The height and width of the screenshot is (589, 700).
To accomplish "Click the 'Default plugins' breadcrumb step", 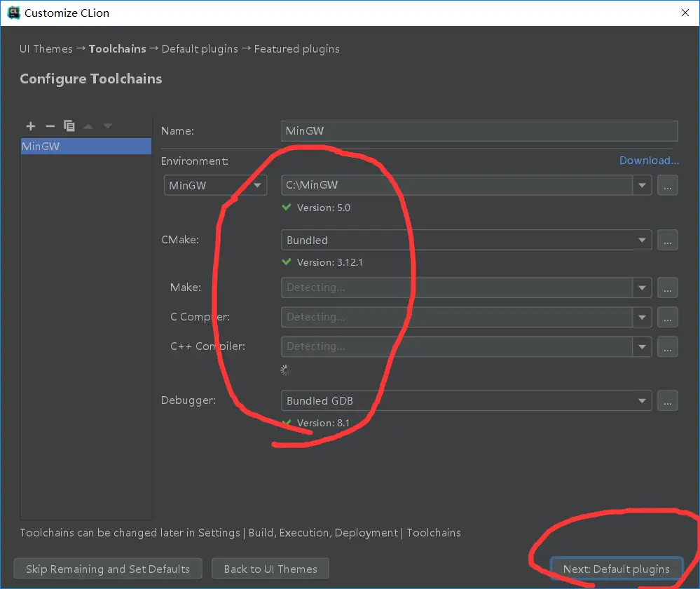I will coord(200,48).
